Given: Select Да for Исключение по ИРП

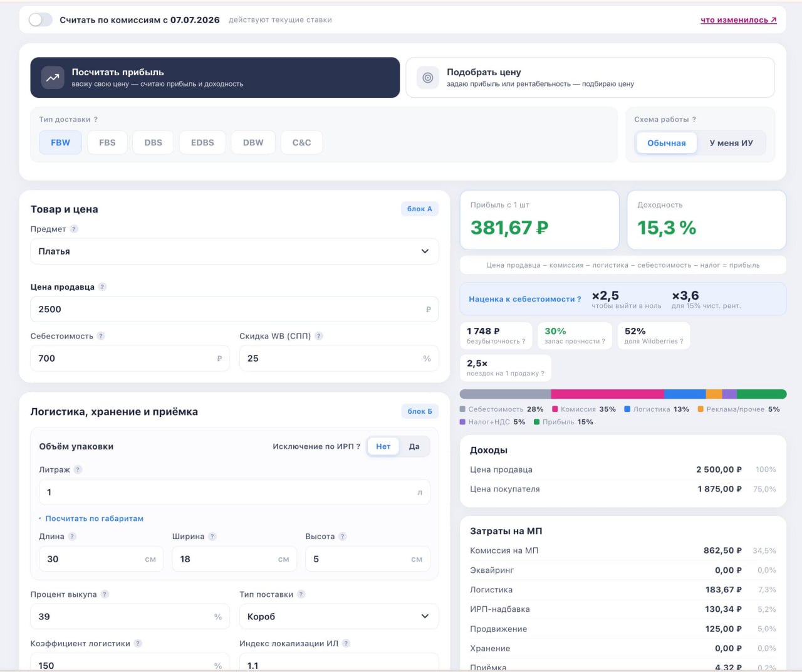Looking at the screenshot, I should coord(414,446).
